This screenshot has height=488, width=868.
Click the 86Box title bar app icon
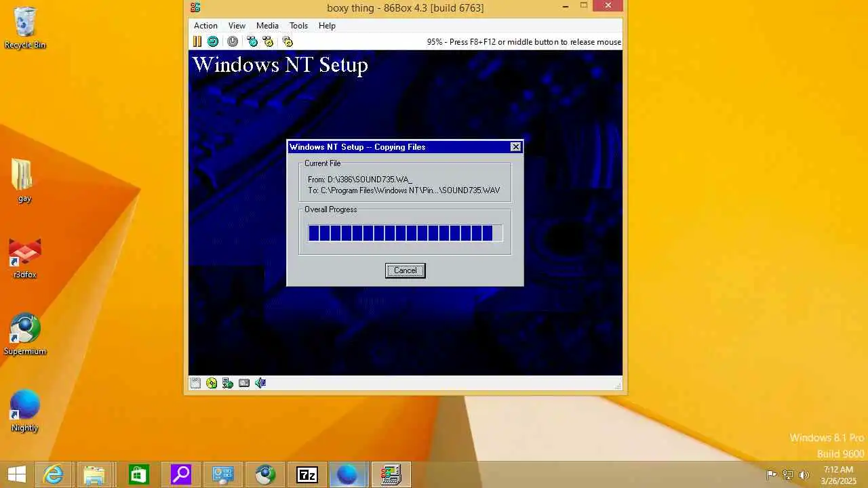pyautogui.click(x=195, y=7)
